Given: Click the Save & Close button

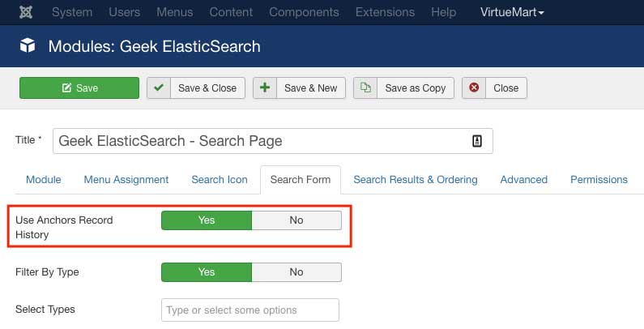Looking at the screenshot, I should point(196,88).
